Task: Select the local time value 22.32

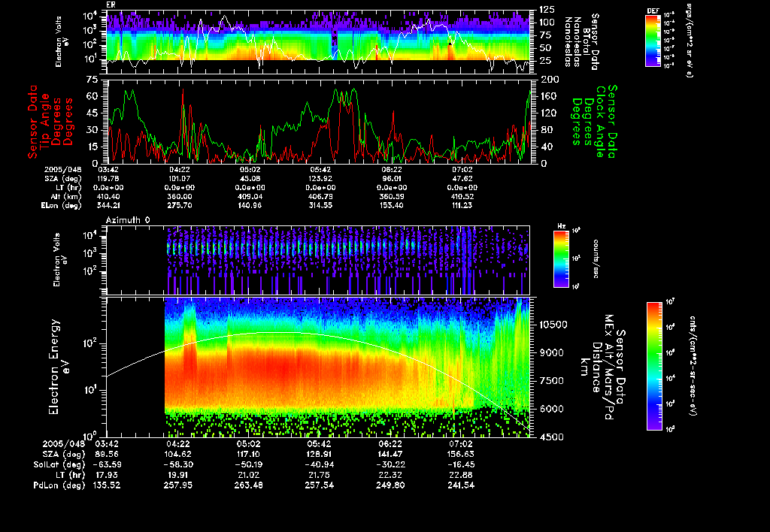Action: [x=390, y=475]
